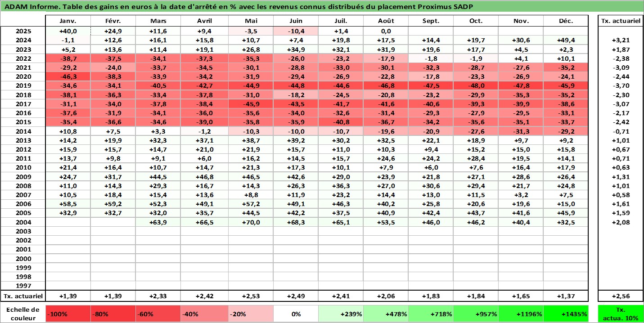Select the 'Oct.' column header
Screen dimensions: 644x323
tap(476, 21)
